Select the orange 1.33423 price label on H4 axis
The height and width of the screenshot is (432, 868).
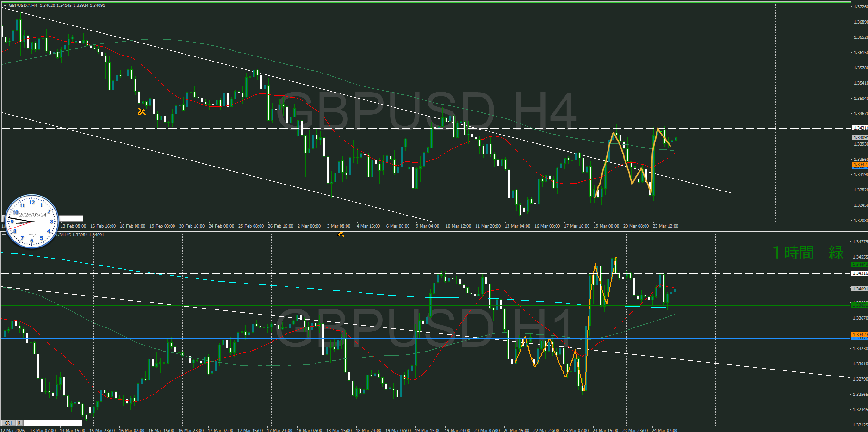click(860, 165)
